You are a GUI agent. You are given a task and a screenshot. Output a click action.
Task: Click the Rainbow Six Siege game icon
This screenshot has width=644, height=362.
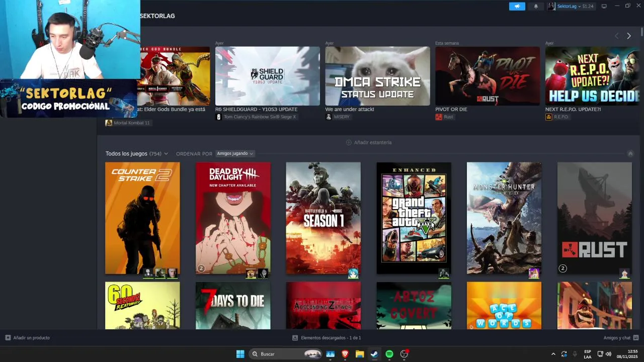pyautogui.click(x=218, y=117)
